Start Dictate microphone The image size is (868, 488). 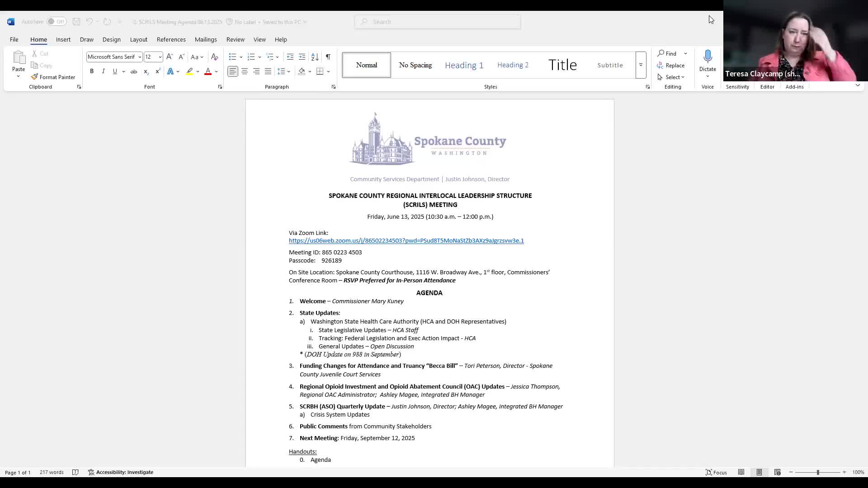(708, 56)
